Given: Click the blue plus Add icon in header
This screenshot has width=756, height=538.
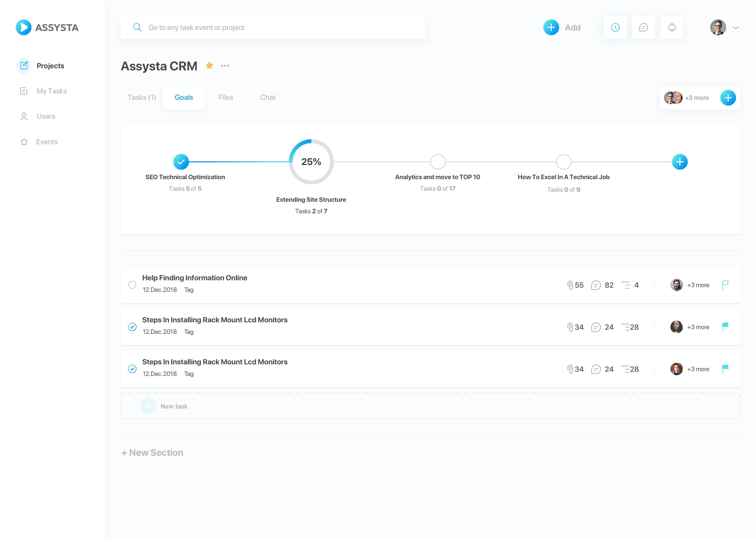Looking at the screenshot, I should coord(551,28).
